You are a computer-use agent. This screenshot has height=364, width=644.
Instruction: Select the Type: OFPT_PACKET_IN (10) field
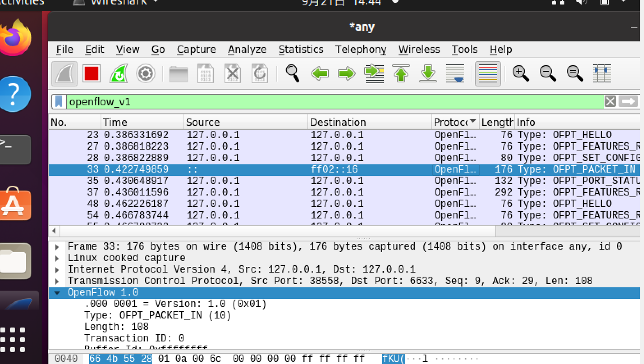coord(158,315)
